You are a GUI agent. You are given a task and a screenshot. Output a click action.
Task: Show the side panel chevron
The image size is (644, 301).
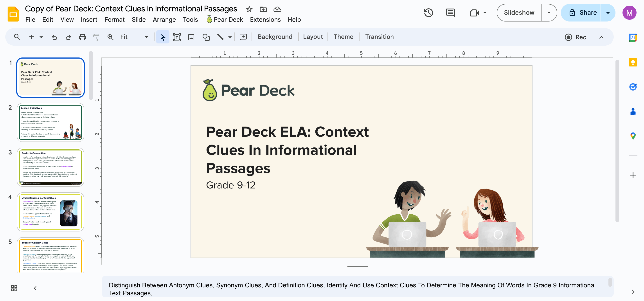point(633,292)
